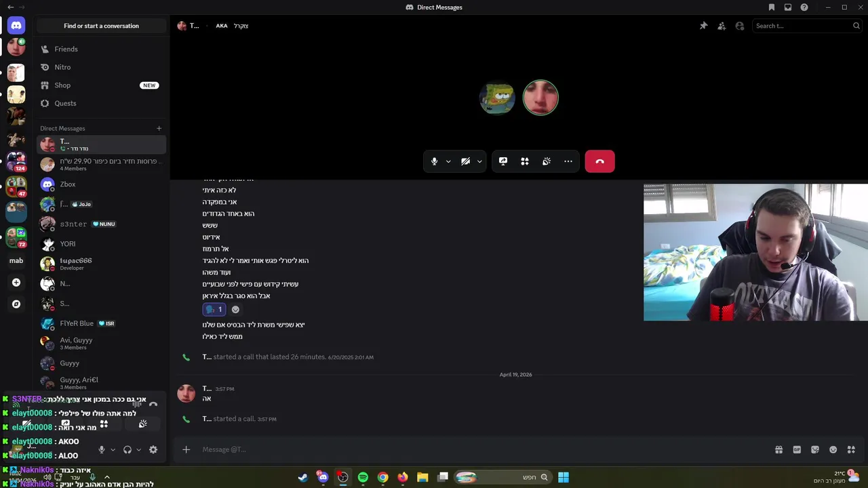This screenshot has width=868, height=488.
Task: Open Nitro page
Action: coord(101,67)
